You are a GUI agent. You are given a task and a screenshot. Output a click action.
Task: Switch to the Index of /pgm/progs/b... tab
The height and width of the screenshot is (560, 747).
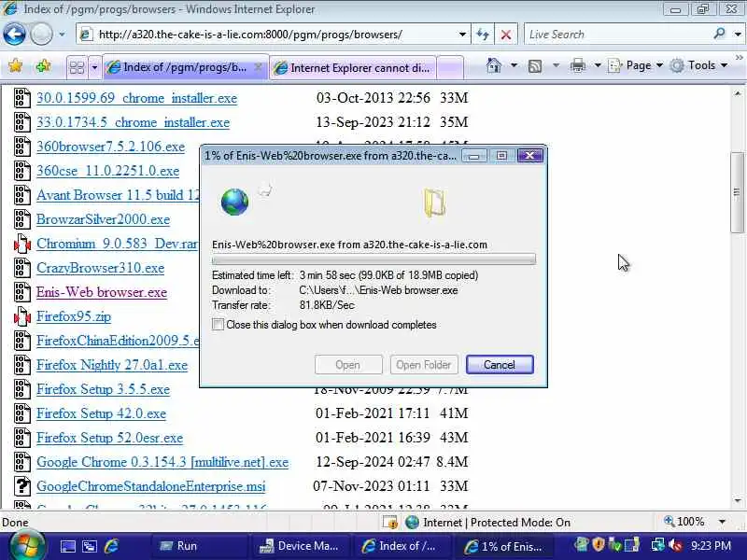185,67
